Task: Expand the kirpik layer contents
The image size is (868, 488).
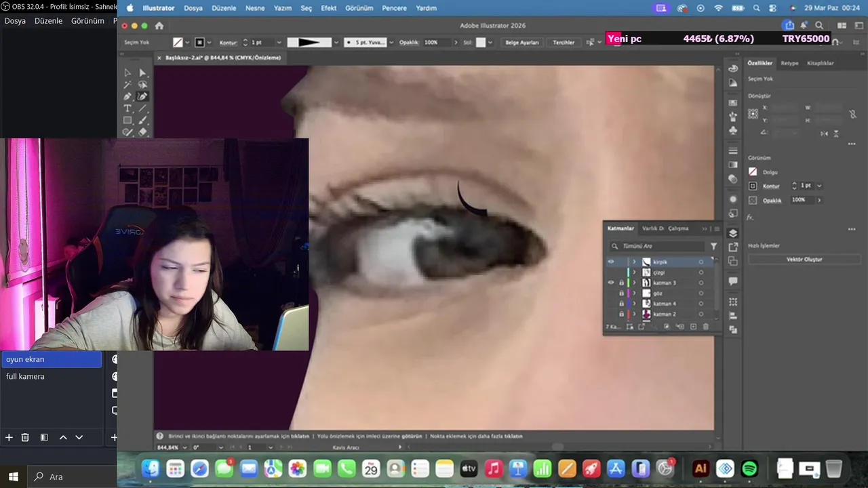Action: [x=635, y=262]
